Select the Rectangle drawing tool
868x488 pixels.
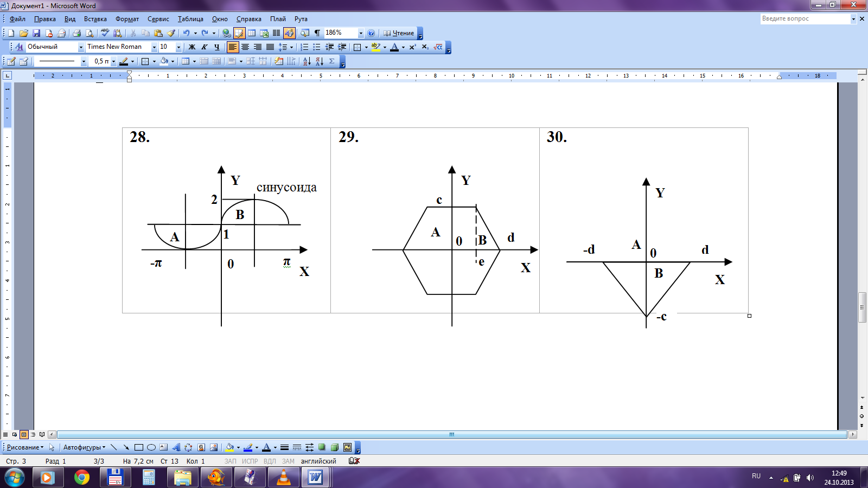[138, 447]
